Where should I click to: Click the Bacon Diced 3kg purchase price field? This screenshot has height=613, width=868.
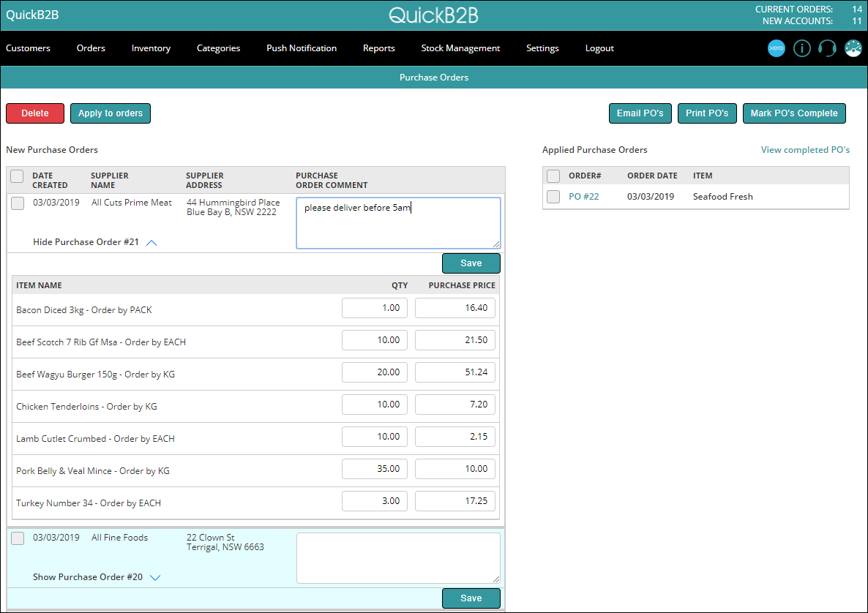tap(455, 308)
